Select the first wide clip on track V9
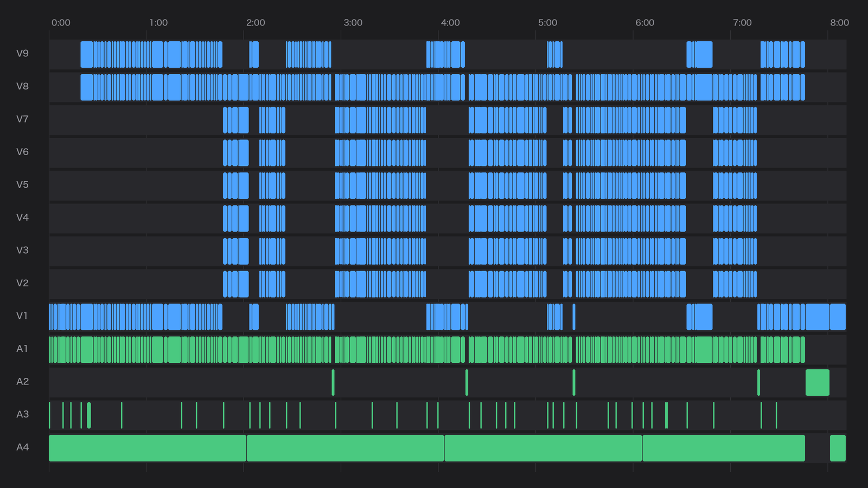868x488 pixels. pyautogui.click(x=87, y=54)
